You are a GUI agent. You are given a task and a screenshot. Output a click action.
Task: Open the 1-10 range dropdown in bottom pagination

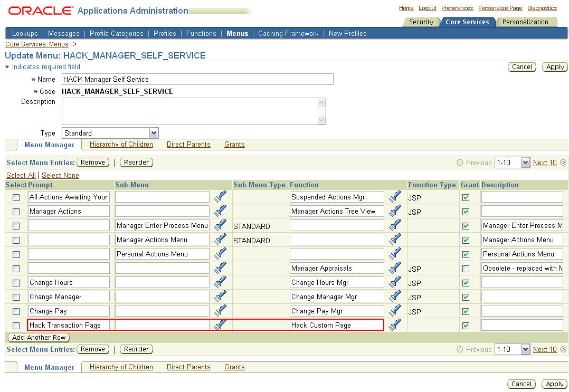(511, 349)
